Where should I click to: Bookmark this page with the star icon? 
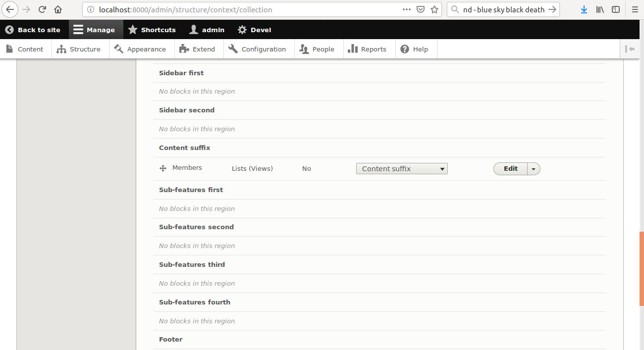(434, 9)
